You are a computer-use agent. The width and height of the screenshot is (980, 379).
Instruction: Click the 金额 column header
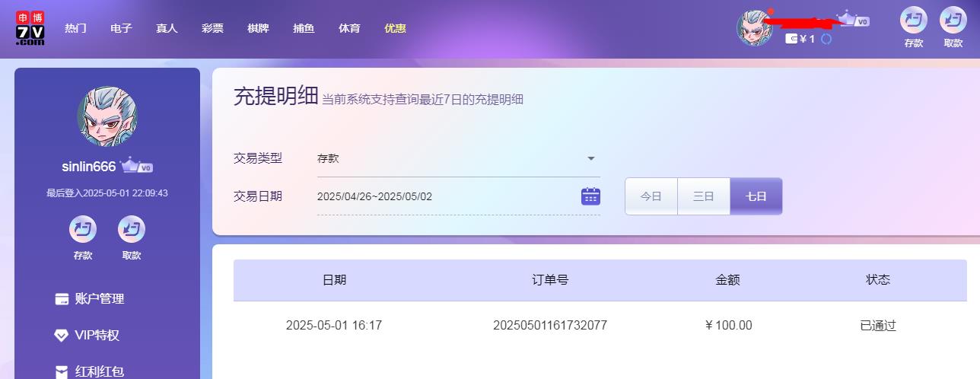728,280
